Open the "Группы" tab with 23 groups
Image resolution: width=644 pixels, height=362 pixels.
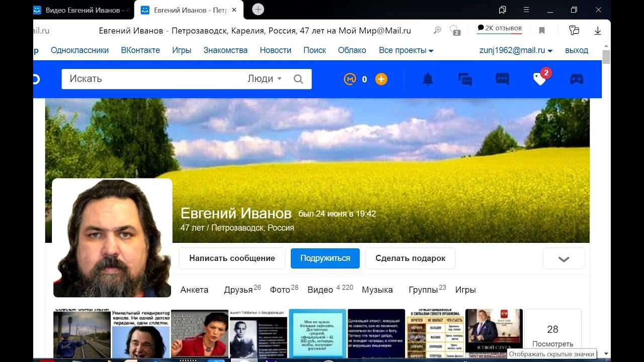tap(427, 289)
